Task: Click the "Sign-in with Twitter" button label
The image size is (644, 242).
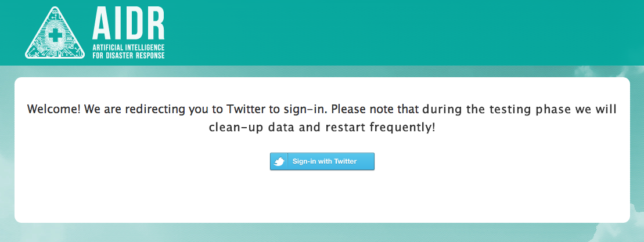Action: [x=325, y=161]
